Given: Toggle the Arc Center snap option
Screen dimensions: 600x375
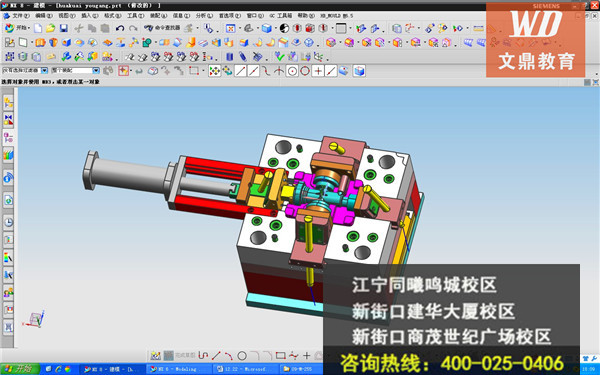Looking at the screenshot, I should (x=292, y=71).
